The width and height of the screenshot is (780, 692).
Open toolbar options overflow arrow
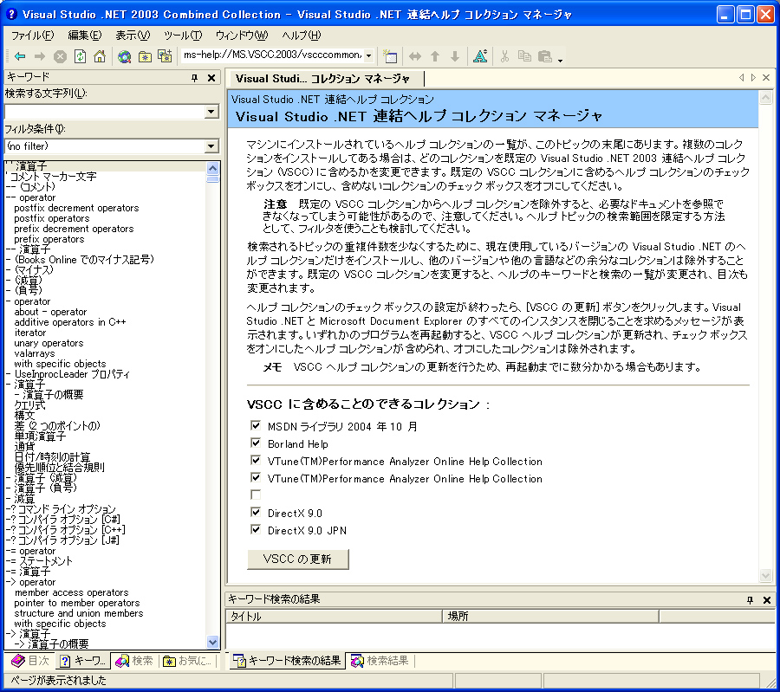tap(560, 60)
